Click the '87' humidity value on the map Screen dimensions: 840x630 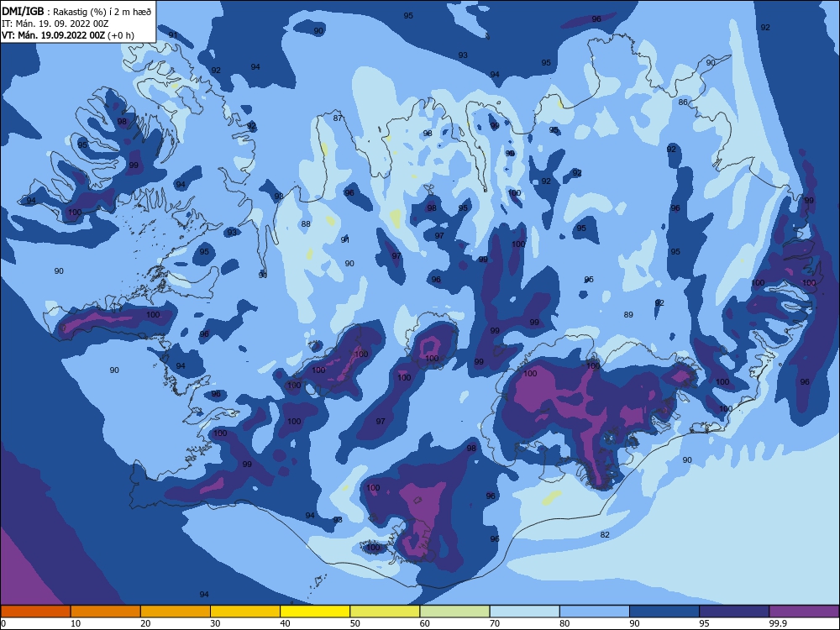pos(338,118)
